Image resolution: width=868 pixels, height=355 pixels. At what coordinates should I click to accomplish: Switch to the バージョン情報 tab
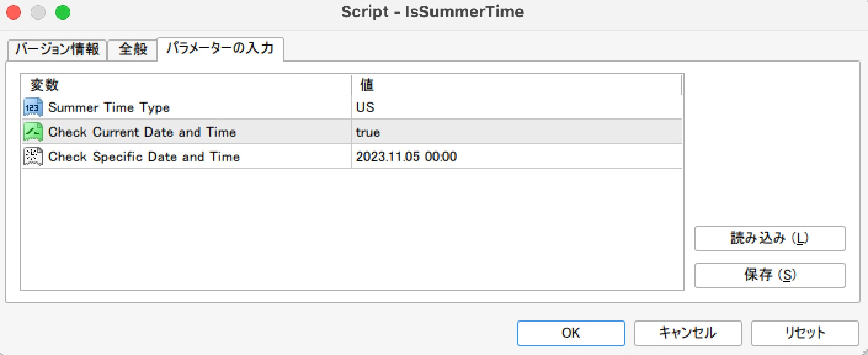click(57, 50)
